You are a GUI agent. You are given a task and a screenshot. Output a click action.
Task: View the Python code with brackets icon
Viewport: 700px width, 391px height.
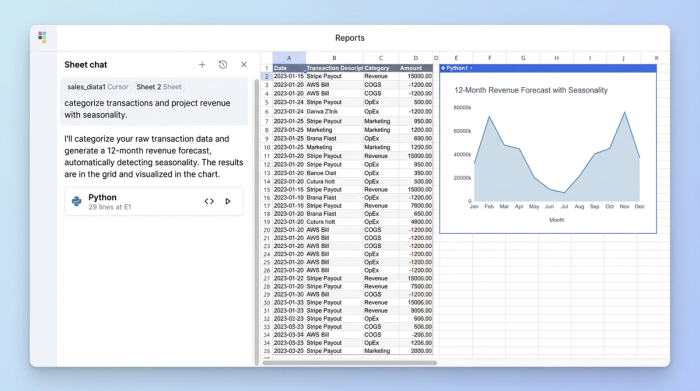209,201
